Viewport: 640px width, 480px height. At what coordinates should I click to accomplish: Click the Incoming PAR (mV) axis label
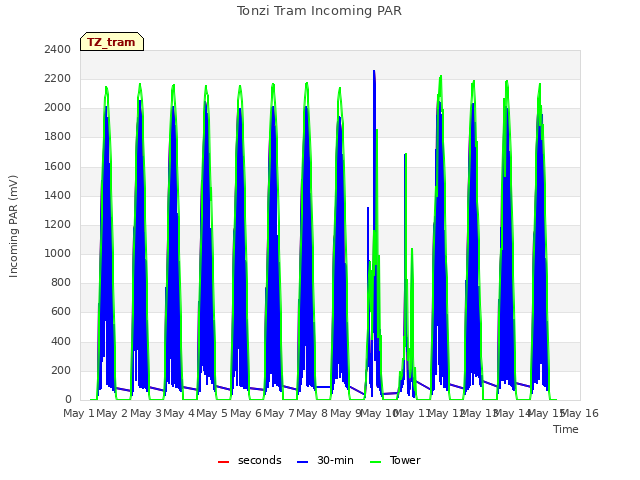pos(13,227)
